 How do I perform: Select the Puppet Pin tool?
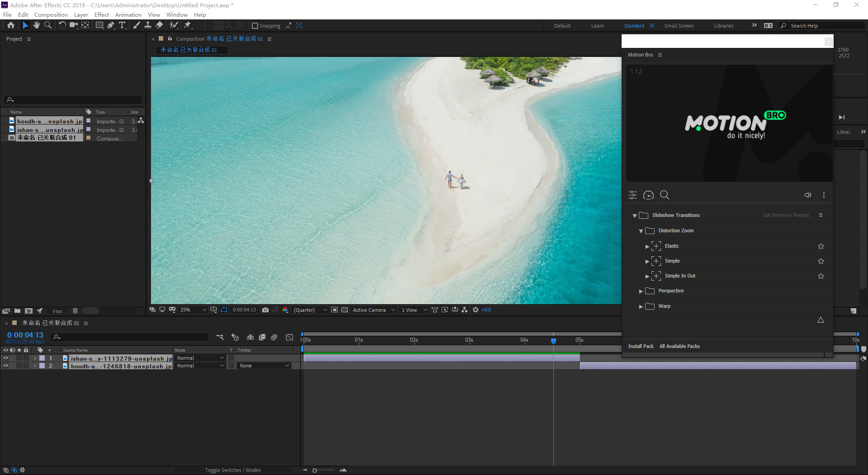188,25
